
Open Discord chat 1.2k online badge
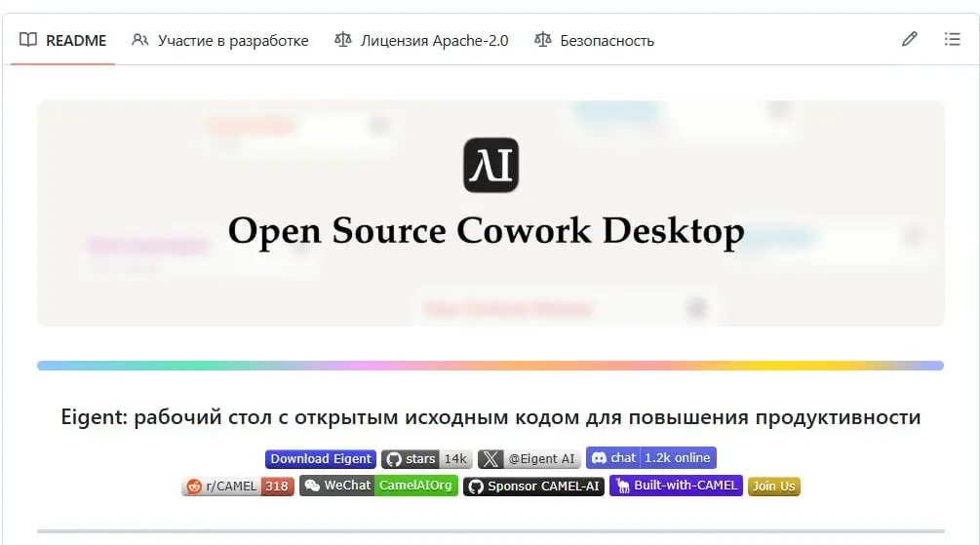coord(650,457)
